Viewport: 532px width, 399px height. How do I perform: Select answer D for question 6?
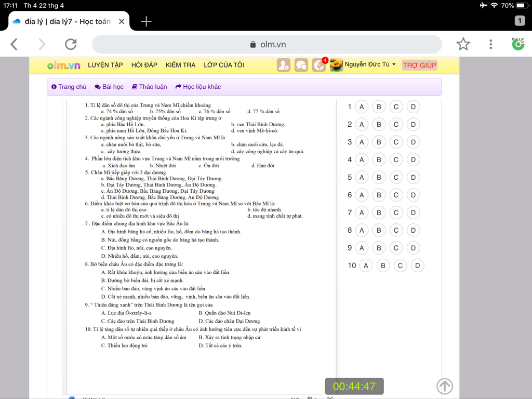[x=413, y=195]
